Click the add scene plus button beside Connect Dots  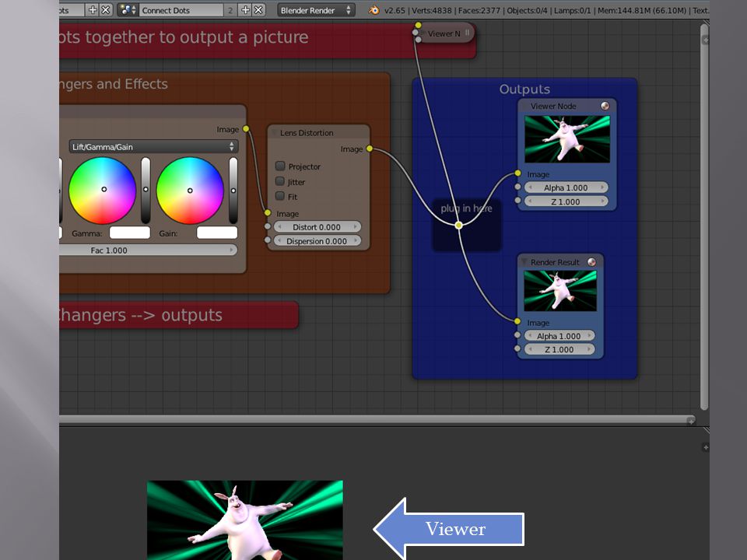[x=245, y=10]
